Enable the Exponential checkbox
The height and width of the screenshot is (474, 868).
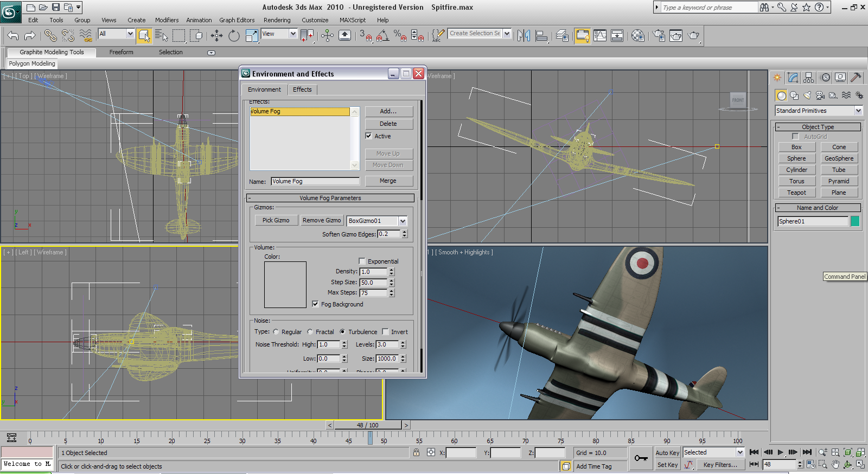(362, 261)
